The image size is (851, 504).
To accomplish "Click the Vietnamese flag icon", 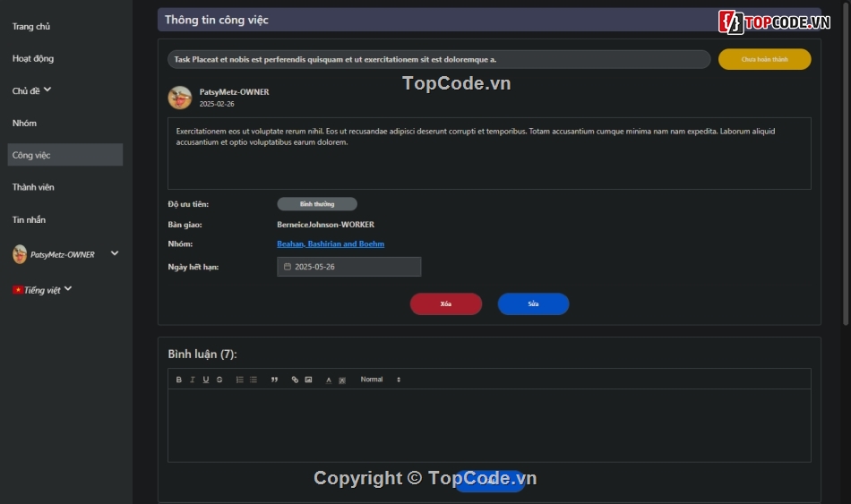I will (x=18, y=290).
